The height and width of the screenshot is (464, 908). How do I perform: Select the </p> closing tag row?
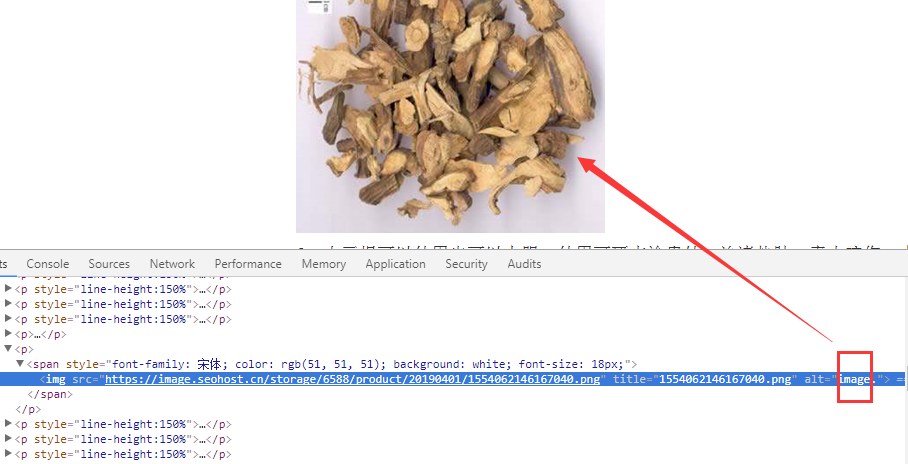(x=28, y=410)
